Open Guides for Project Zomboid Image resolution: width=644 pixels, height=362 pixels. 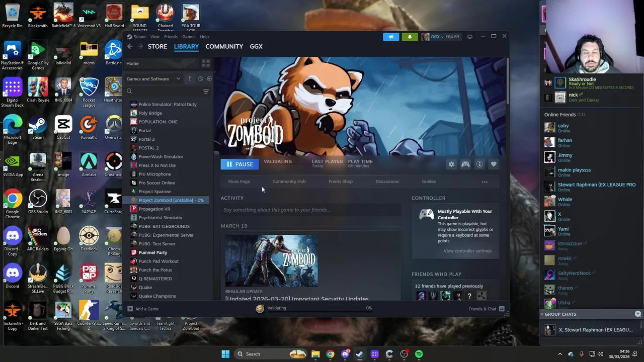pos(429,182)
